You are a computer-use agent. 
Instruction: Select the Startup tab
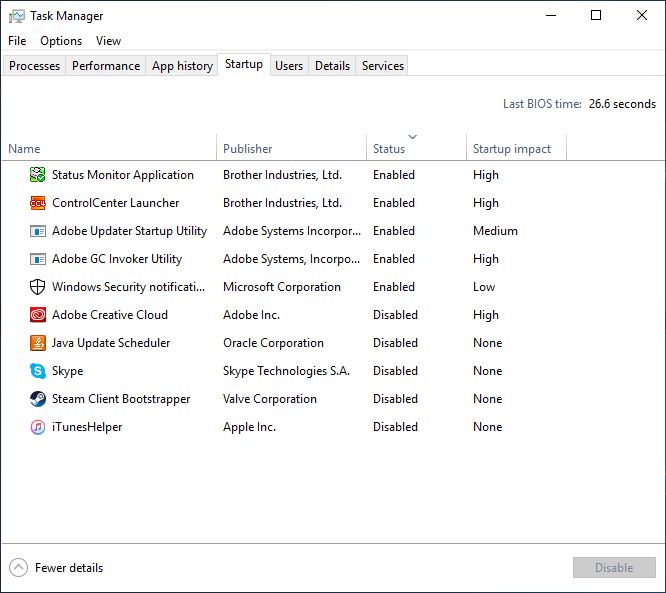[244, 64]
